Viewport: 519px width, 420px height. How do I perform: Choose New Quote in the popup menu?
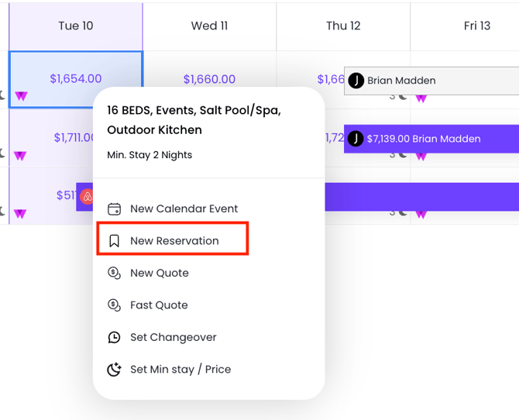[x=160, y=273]
